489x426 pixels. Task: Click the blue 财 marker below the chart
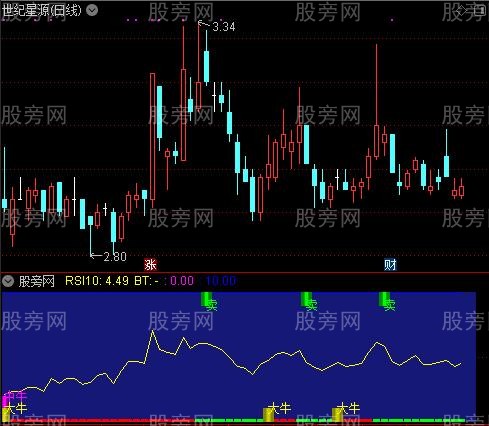pyautogui.click(x=390, y=265)
